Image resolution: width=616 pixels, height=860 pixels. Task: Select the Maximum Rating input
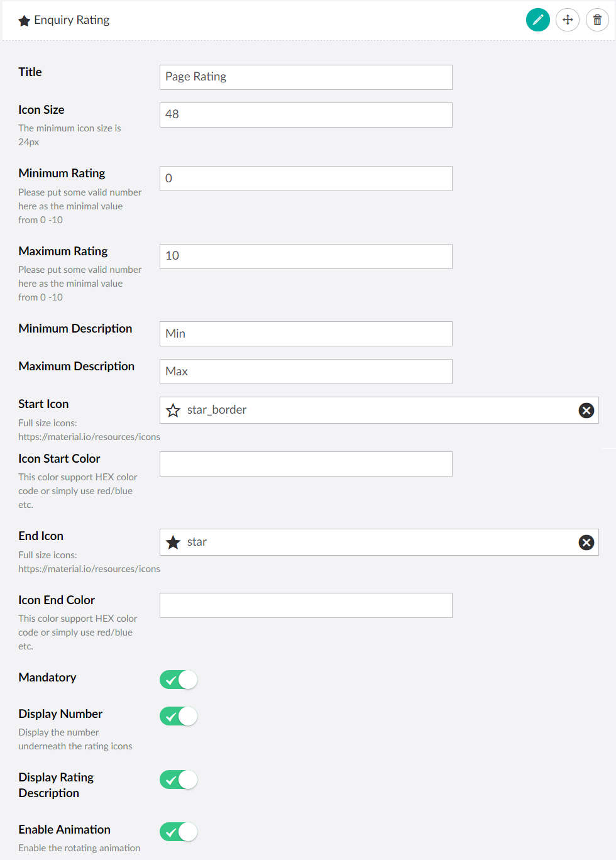[x=305, y=256]
